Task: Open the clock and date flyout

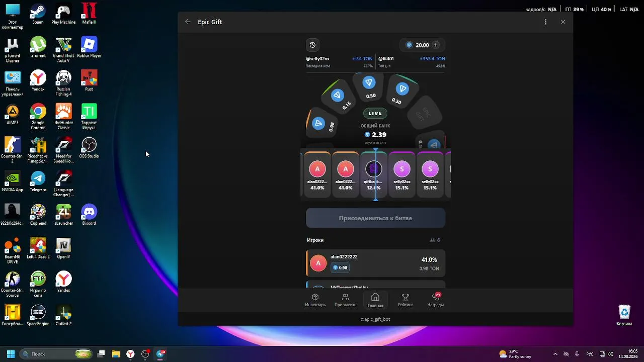Action: pyautogui.click(x=628, y=354)
